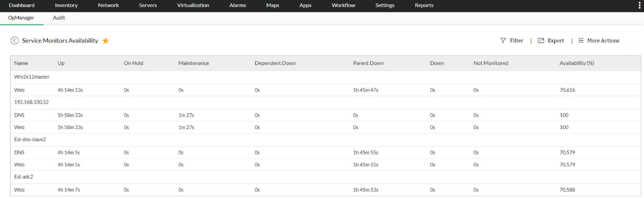Select the OpManager tab

tap(21, 18)
